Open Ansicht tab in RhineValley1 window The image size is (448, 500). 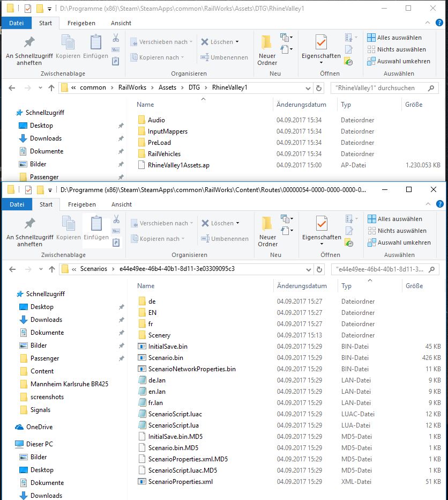coord(121,23)
